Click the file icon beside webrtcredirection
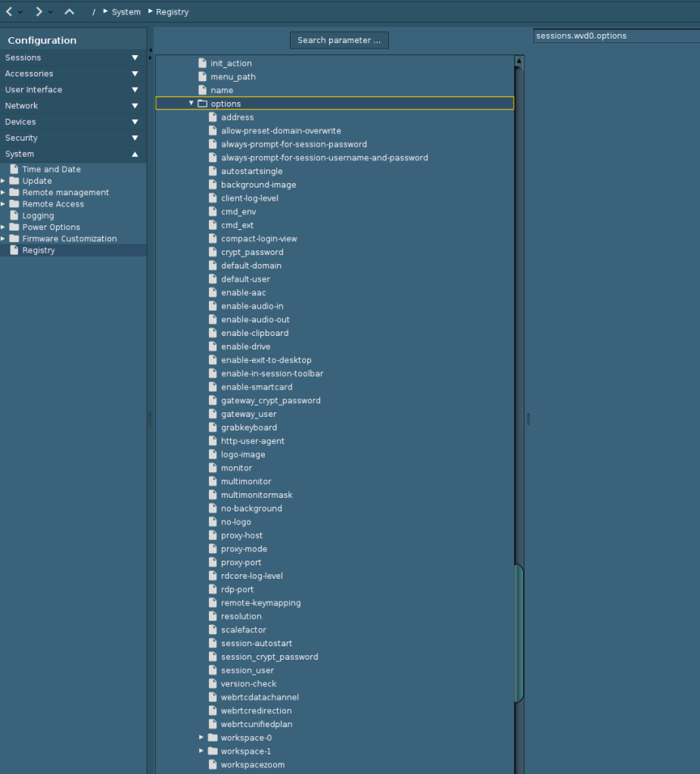 (213, 710)
